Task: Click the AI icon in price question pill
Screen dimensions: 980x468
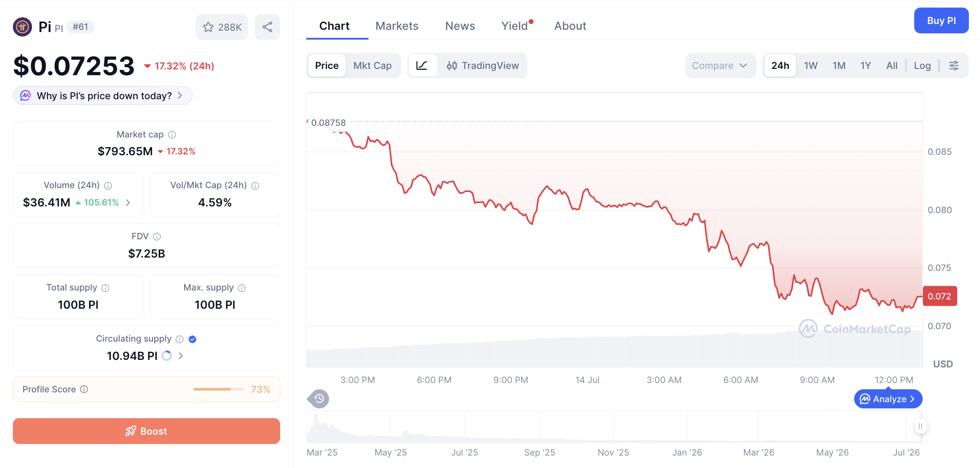Action: 26,96
